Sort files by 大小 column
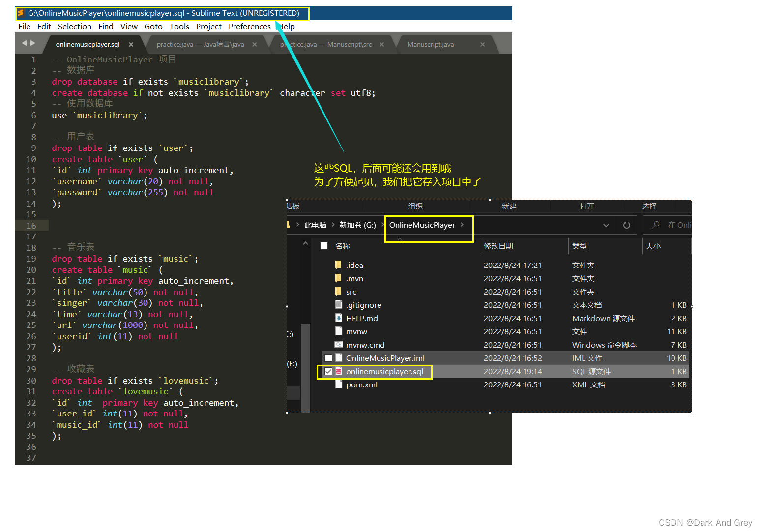Viewport: 760px width, 532px height. (653, 246)
